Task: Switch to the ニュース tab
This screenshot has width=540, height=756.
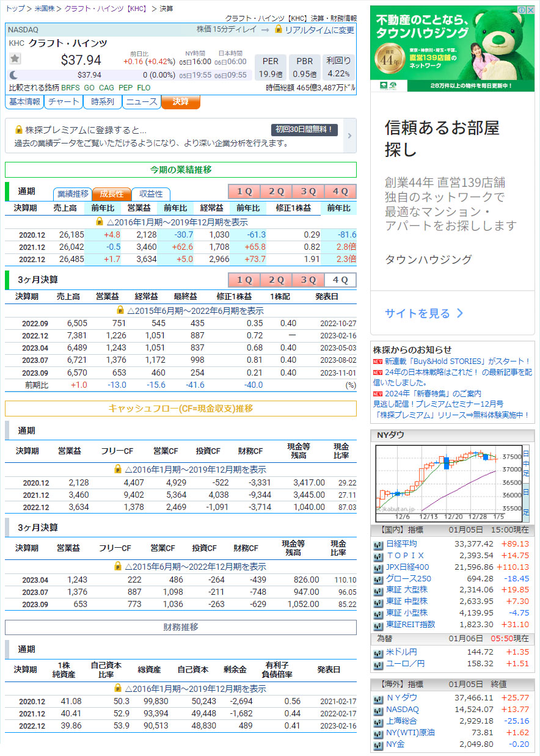Action: [141, 101]
